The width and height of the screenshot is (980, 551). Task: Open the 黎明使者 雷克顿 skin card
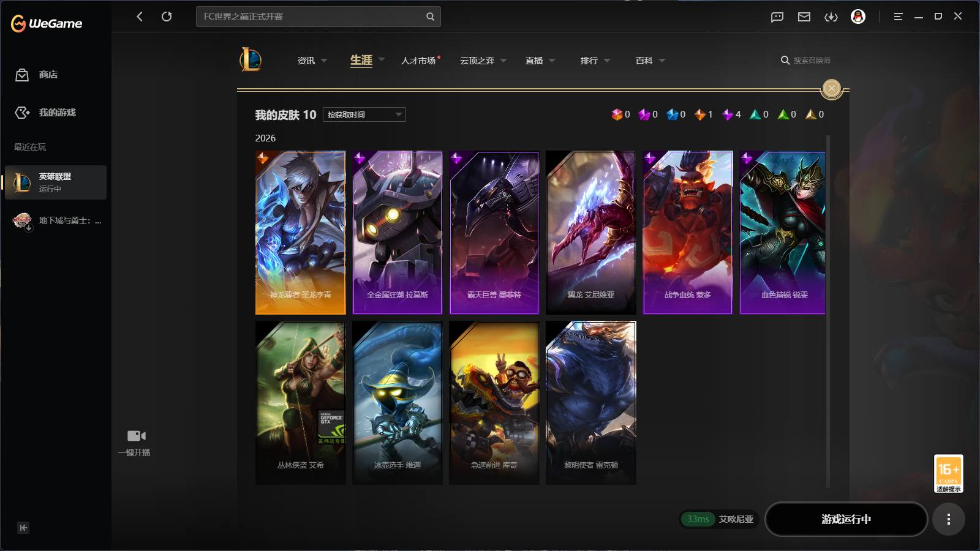pyautogui.click(x=591, y=403)
